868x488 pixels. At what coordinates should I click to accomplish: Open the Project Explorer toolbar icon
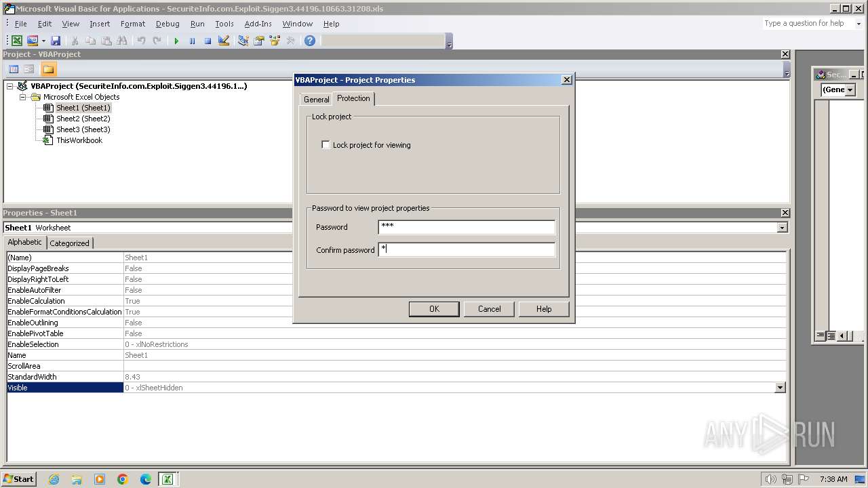pyautogui.click(x=243, y=41)
